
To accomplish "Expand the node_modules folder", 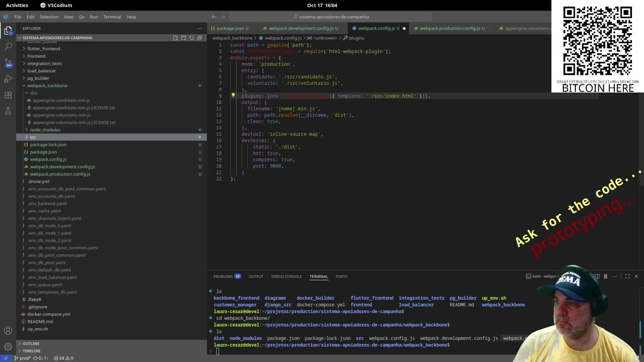I will click(45, 130).
